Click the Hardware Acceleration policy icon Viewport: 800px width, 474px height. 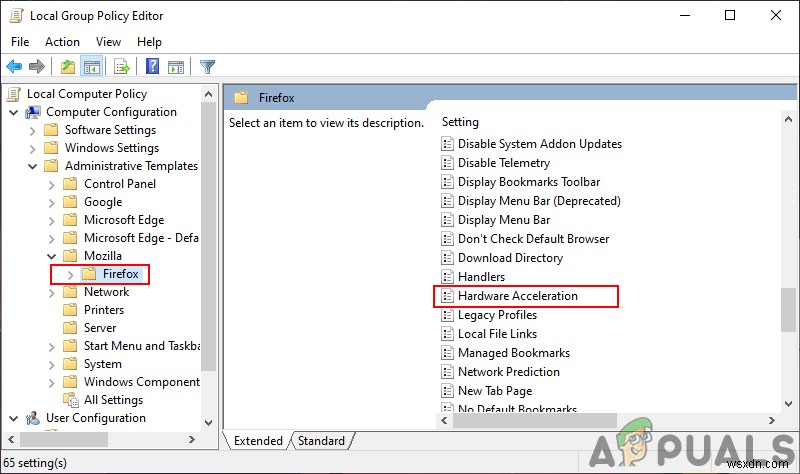tap(447, 296)
